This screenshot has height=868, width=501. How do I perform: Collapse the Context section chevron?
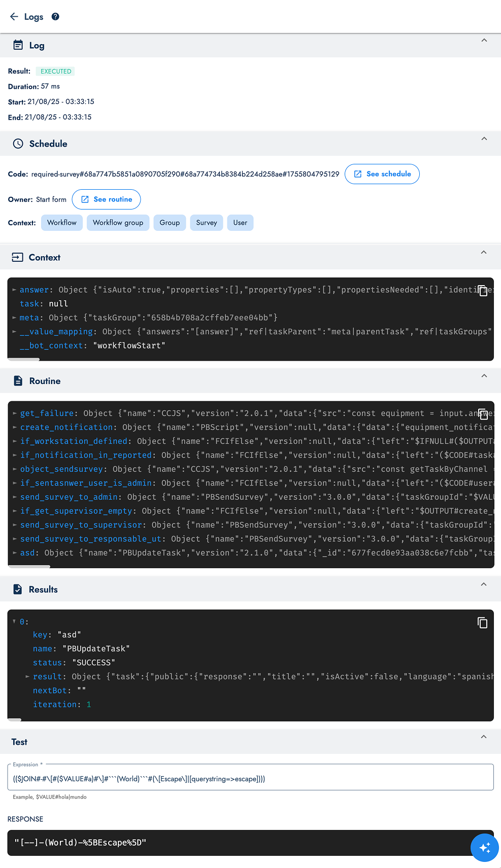coord(484,253)
